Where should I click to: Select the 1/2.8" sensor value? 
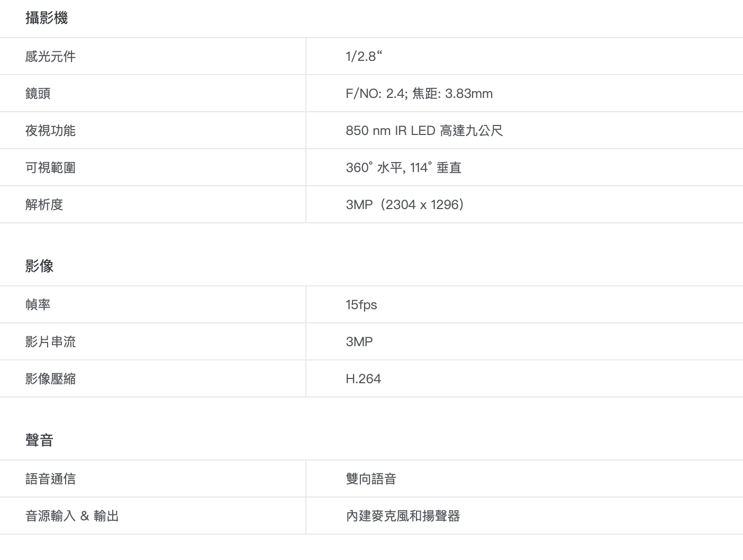click(364, 57)
